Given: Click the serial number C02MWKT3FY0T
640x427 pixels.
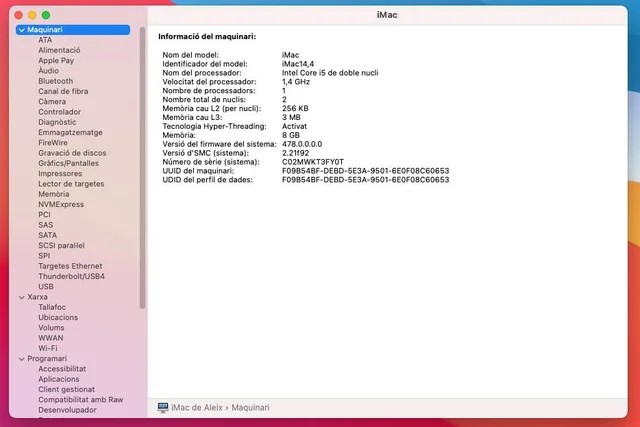Looking at the screenshot, I should pyautogui.click(x=313, y=162).
